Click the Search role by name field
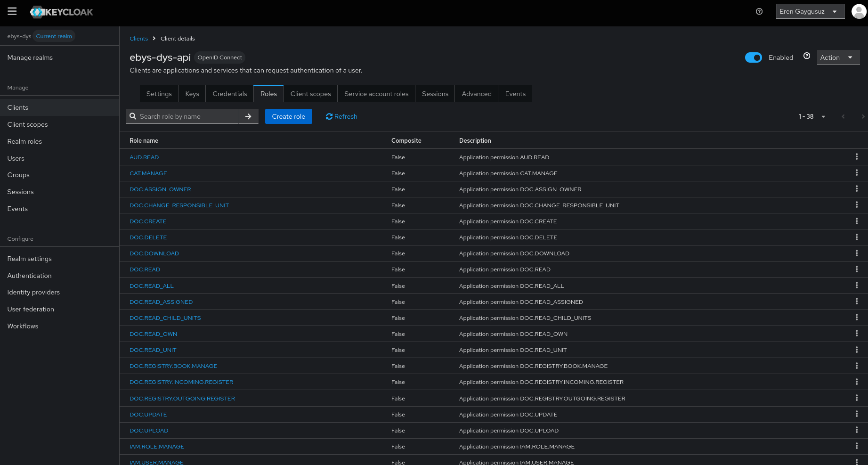 click(x=182, y=116)
